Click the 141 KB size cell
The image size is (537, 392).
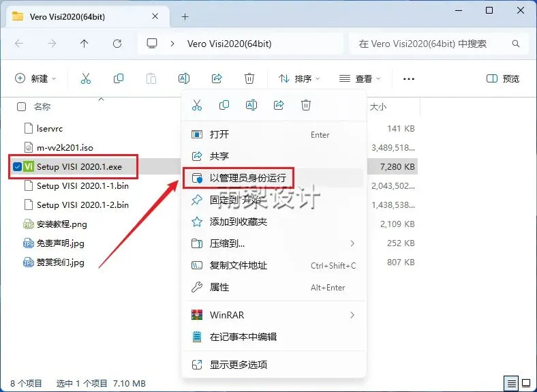[401, 128]
